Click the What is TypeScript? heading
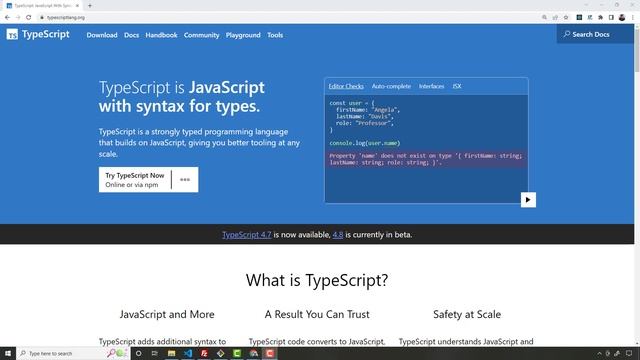 (x=317, y=280)
